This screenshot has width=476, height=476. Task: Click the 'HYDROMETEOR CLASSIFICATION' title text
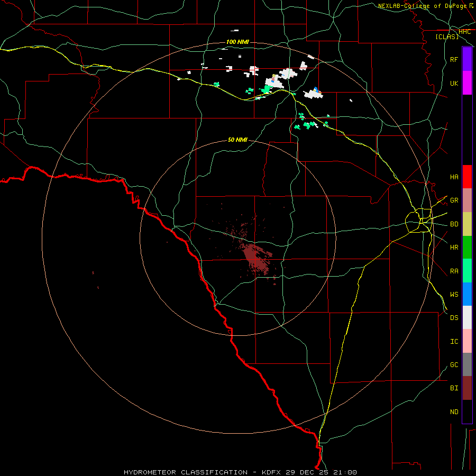(x=186, y=472)
